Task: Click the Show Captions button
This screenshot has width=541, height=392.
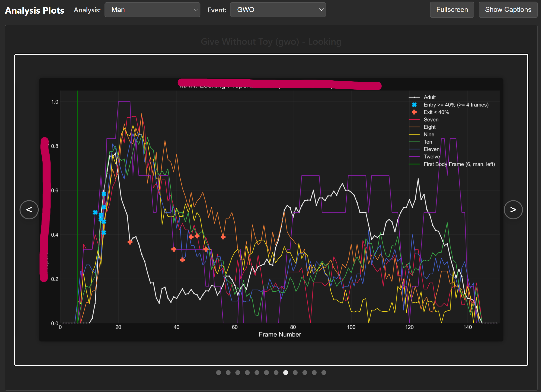Action: click(x=508, y=10)
